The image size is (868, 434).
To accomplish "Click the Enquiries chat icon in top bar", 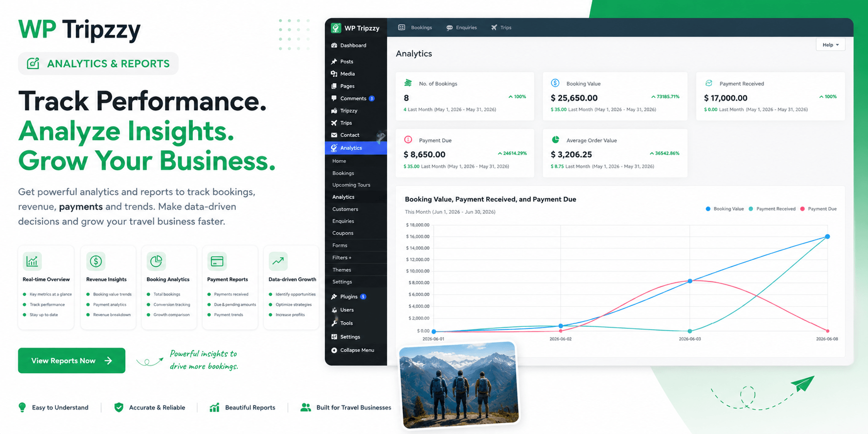I will point(450,28).
